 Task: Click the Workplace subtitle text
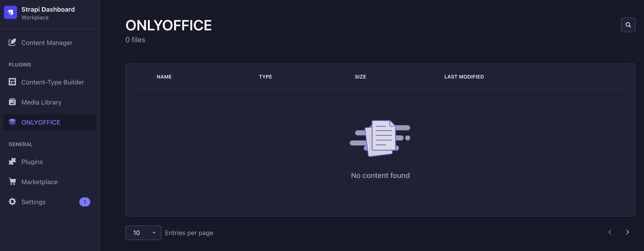click(x=35, y=18)
